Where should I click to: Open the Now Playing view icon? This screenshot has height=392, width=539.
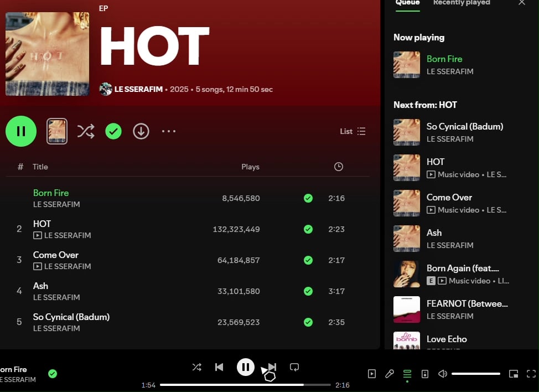point(372,374)
